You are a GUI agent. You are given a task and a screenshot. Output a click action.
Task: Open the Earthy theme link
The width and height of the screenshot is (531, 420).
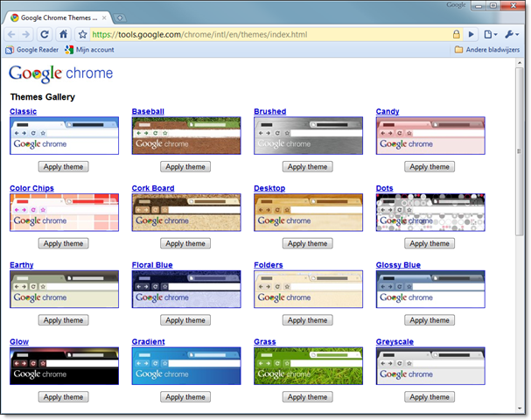(22, 265)
